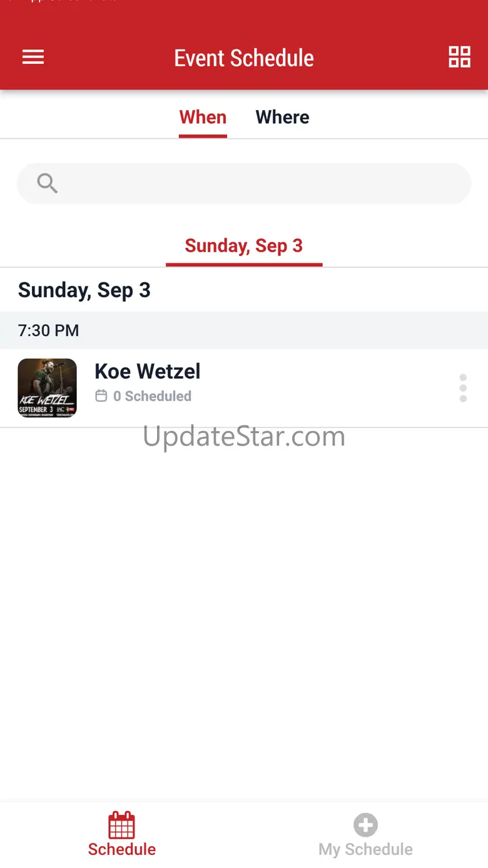Open the Koe Wetzel event title

(x=148, y=371)
